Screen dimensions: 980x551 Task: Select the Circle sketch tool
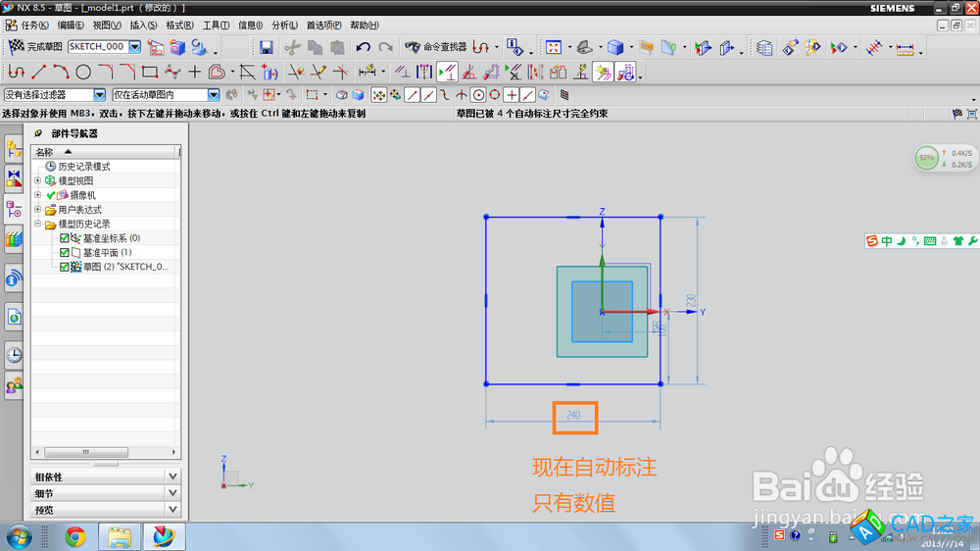83,73
